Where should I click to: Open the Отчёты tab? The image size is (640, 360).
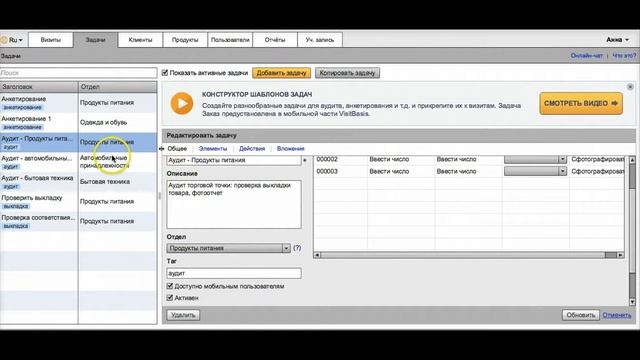point(275,40)
